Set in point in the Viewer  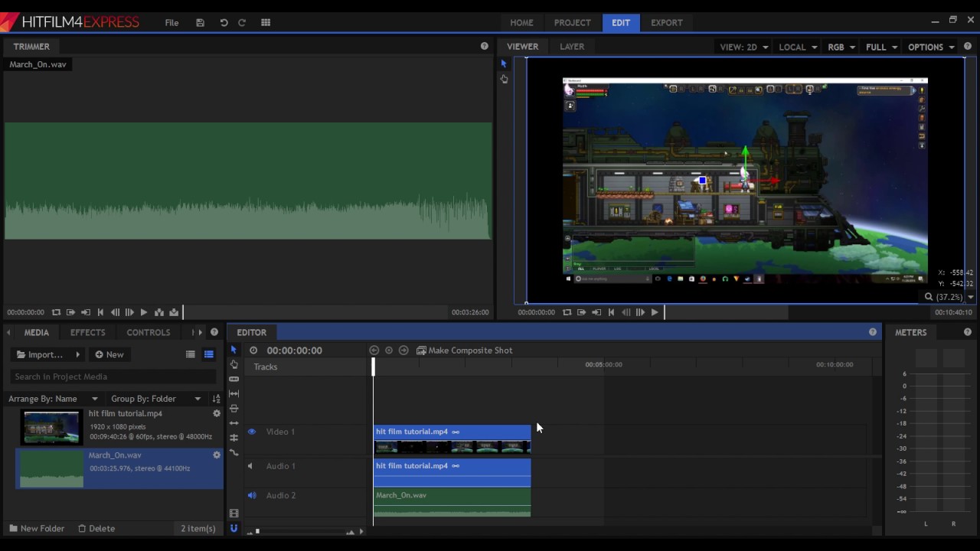click(581, 312)
